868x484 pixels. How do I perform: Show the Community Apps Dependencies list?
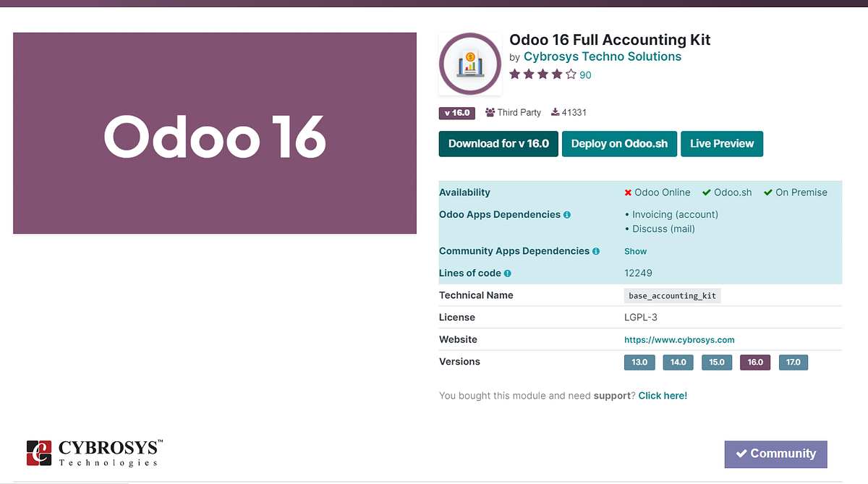(634, 251)
